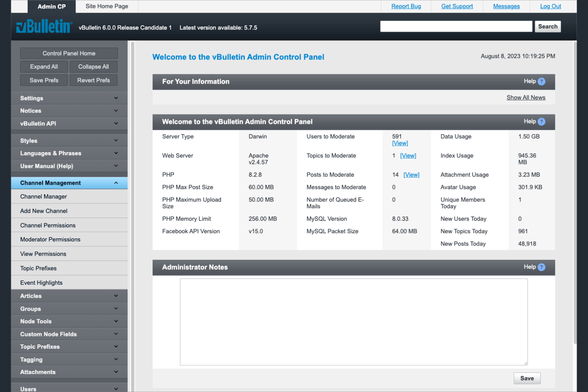Click the Expand All button
Viewport: 588px width, 392px height.
pyautogui.click(x=44, y=66)
